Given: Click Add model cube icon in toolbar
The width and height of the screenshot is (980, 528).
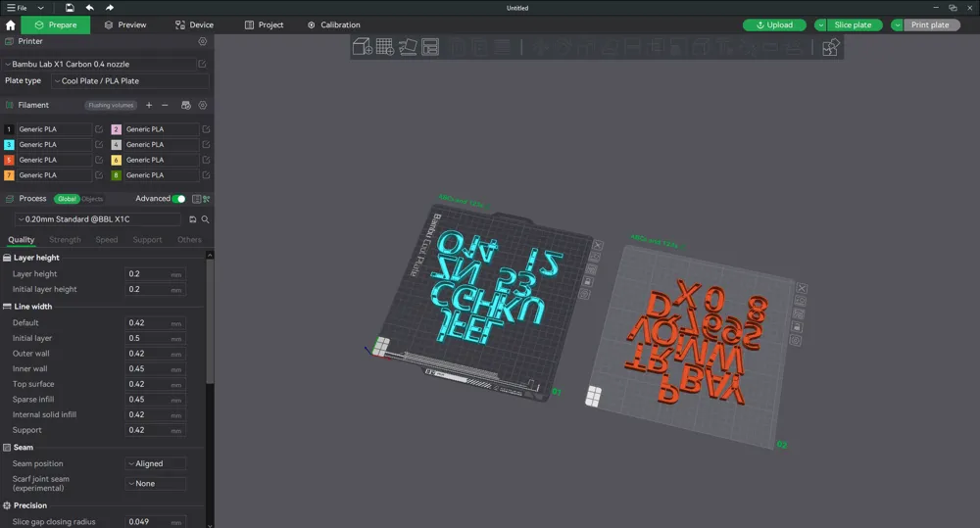Looking at the screenshot, I should coord(363,47).
